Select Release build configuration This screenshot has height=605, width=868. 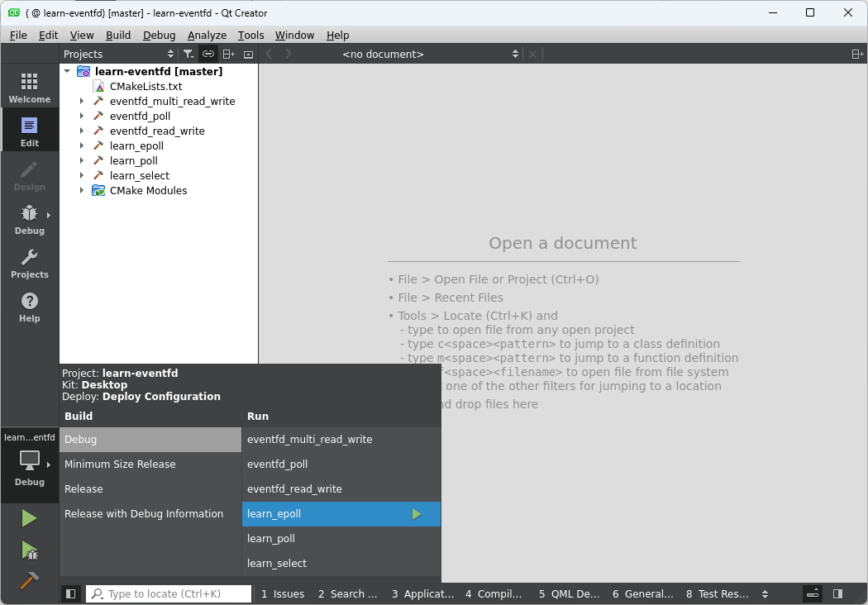tap(150, 489)
